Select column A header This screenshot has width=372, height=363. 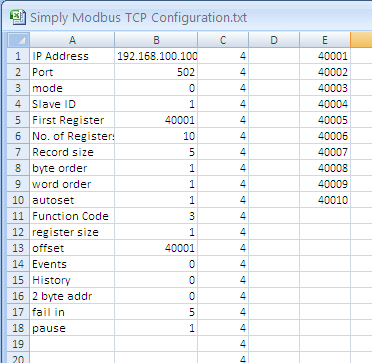pos(72,40)
